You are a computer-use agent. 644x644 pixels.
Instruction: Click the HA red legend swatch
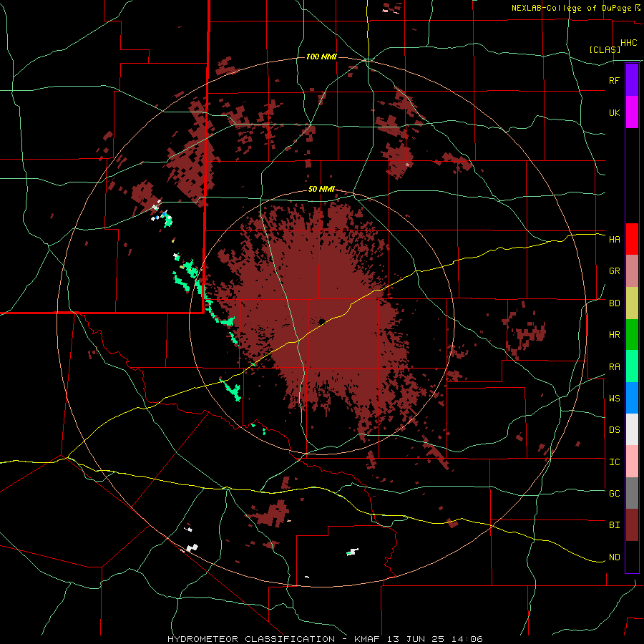click(x=632, y=239)
